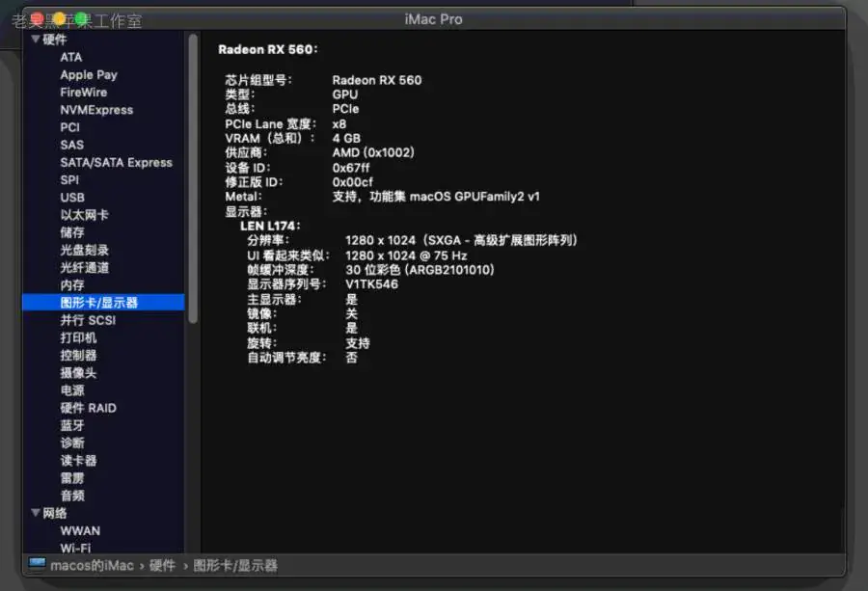Click the device ID 0x67ff
This screenshot has height=591, width=868.
351,168
